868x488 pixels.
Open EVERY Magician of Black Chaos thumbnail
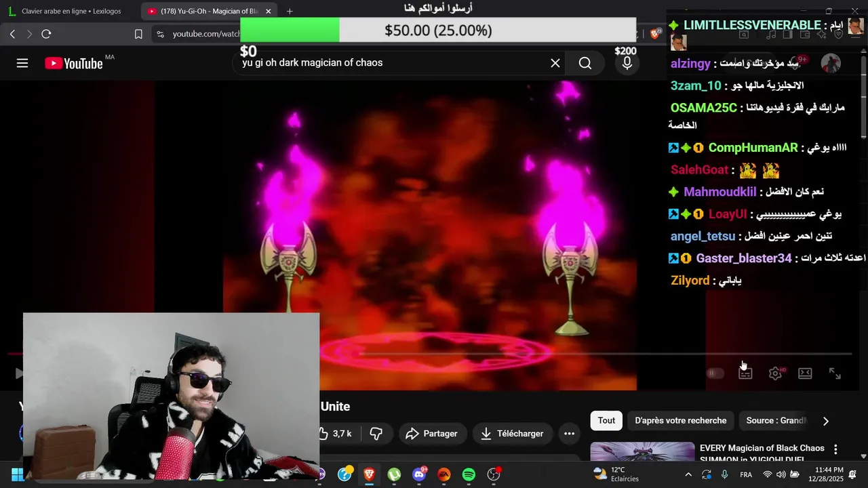pyautogui.click(x=642, y=451)
